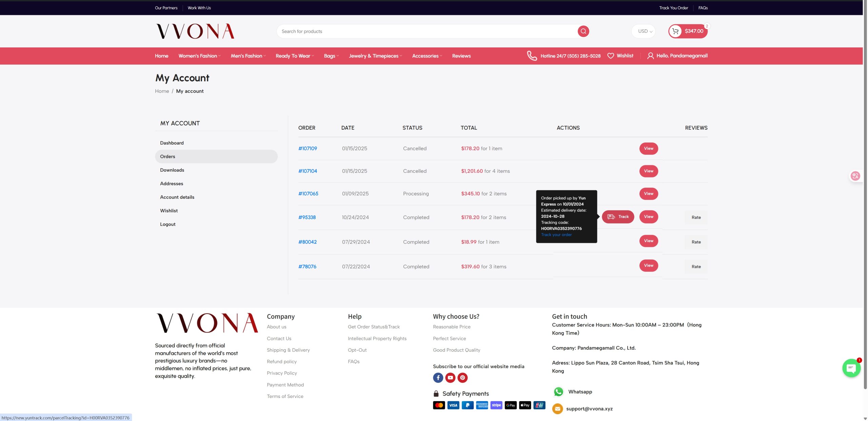Open the shopping cart showing $347.00
Image resolution: width=868 pixels, height=421 pixels.
click(688, 31)
